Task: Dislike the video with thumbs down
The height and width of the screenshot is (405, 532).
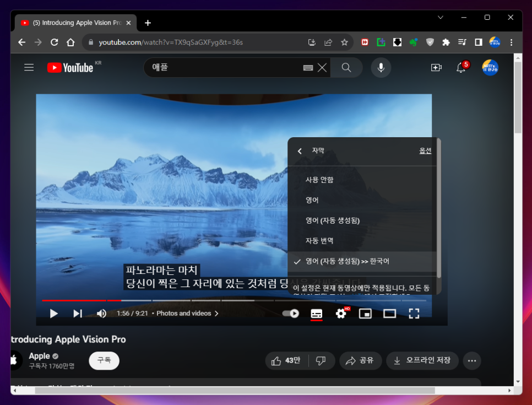Action: pos(321,360)
